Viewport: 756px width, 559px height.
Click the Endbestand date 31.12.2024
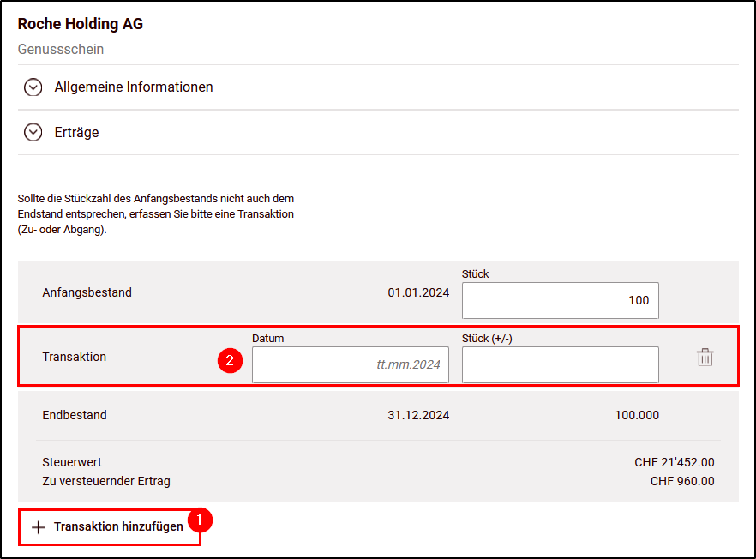pyautogui.click(x=418, y=415)
